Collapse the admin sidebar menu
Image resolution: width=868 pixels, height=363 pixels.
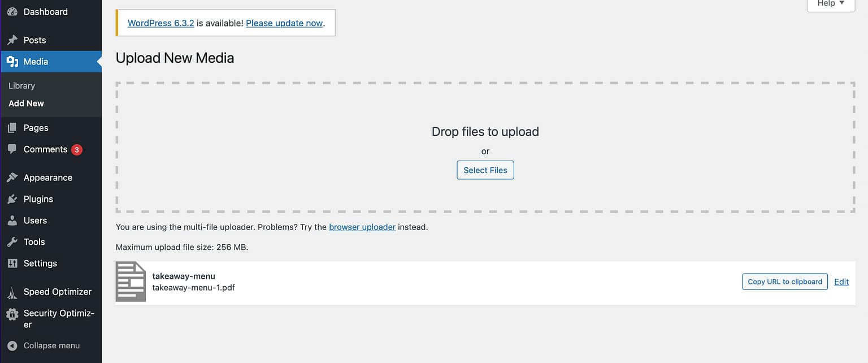click(12, 345)
